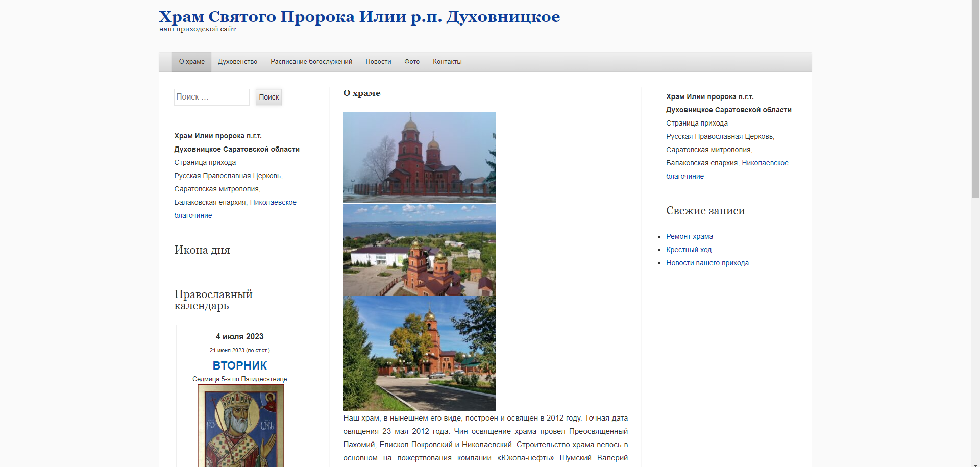
Task: Click the vertical page scrollbar
Action: [x=975, y=102]
